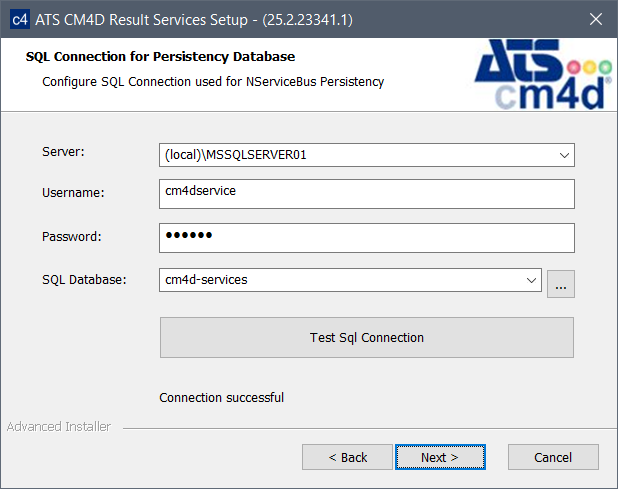Click the setup window title bar text
Viewport: 618px width, 489px height.
(x=195, y=19)
